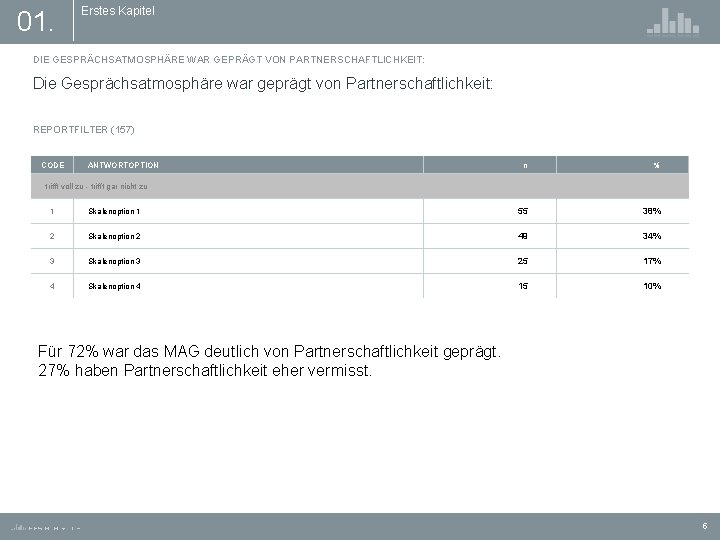Click code cell "4" in the table
The height and width of the screenshot is (540, 720).
pyautogui.click(x=52, y=286)
